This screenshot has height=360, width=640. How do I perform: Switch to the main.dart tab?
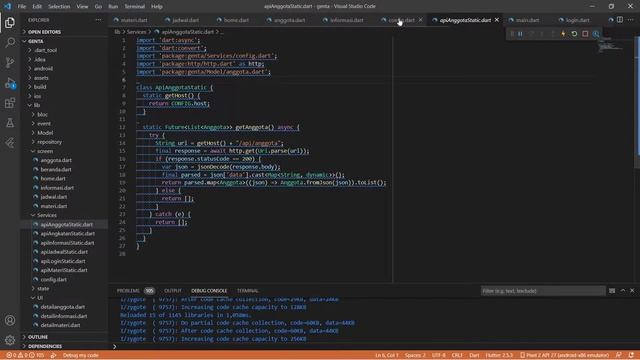point(527,20)
